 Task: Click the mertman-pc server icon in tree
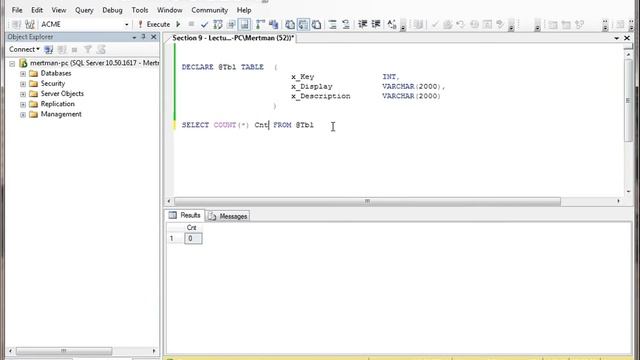[x=23, y=63]
